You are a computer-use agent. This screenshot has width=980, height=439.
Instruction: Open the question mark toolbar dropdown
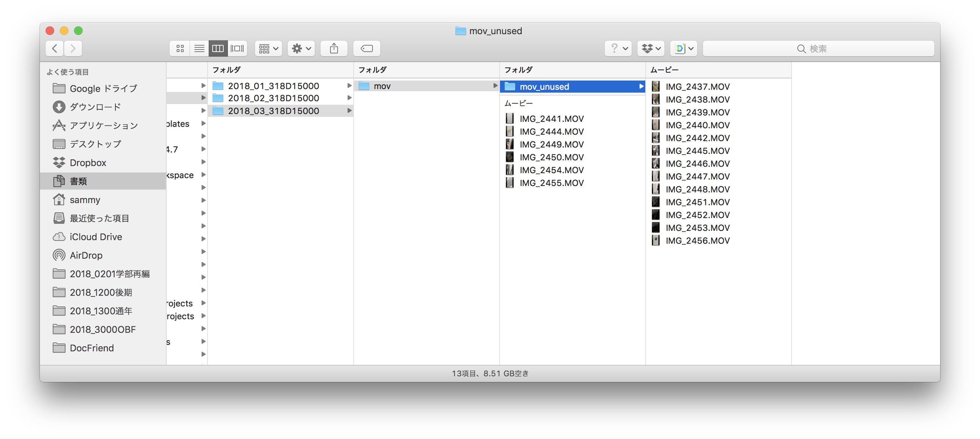pyautogui.click(x=618, y=48)
